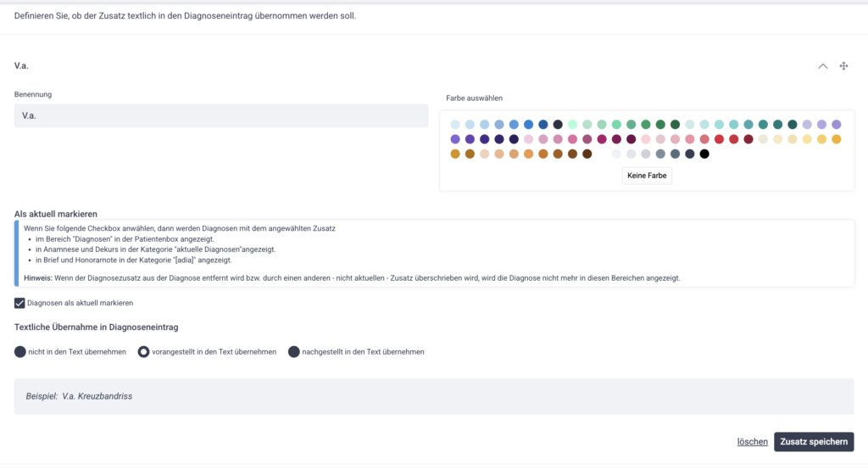The height and width of the screenshot is (470, 868).
Task: Select the darkest forest green swatch
Action: [x=676, y=125]
